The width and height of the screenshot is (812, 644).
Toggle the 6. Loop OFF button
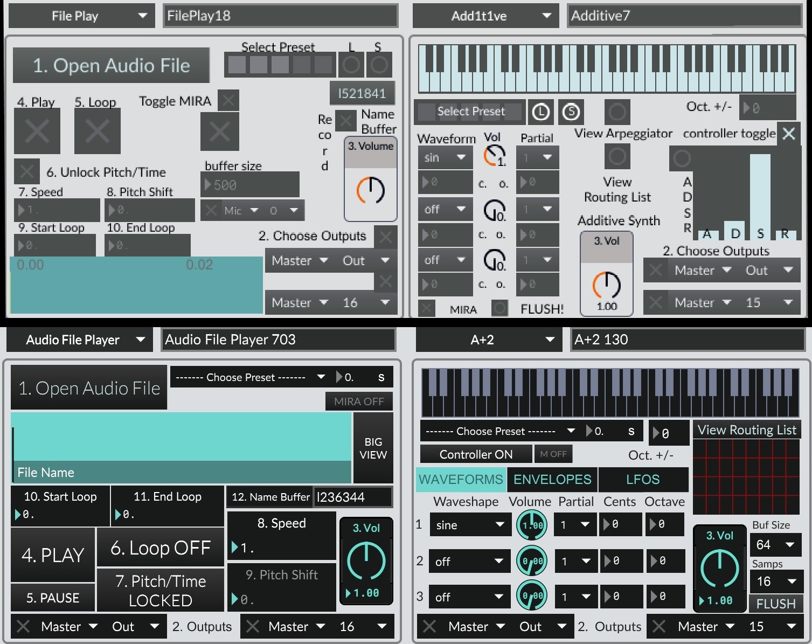161,548
